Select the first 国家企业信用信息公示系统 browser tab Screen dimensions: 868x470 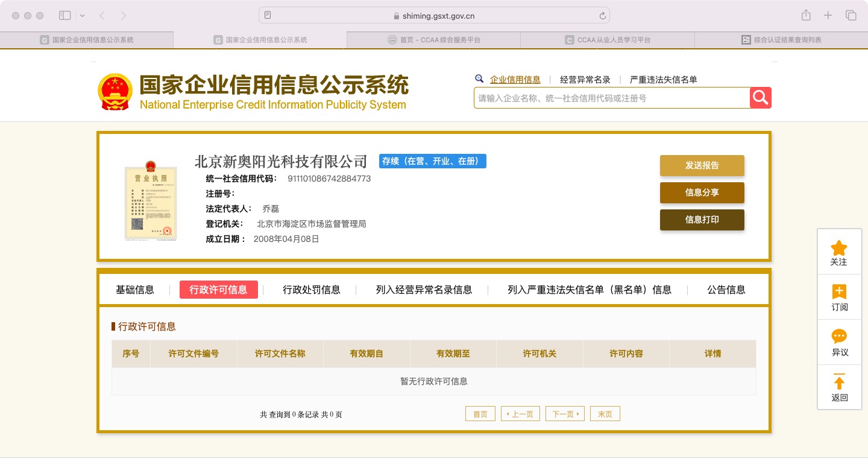point(87,40)
